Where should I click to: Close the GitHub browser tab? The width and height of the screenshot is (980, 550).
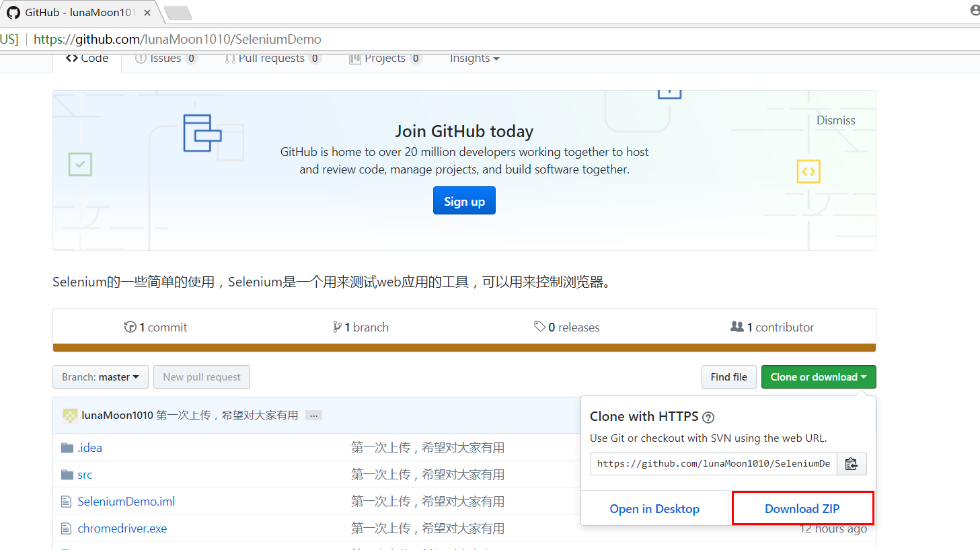[147, 13]
